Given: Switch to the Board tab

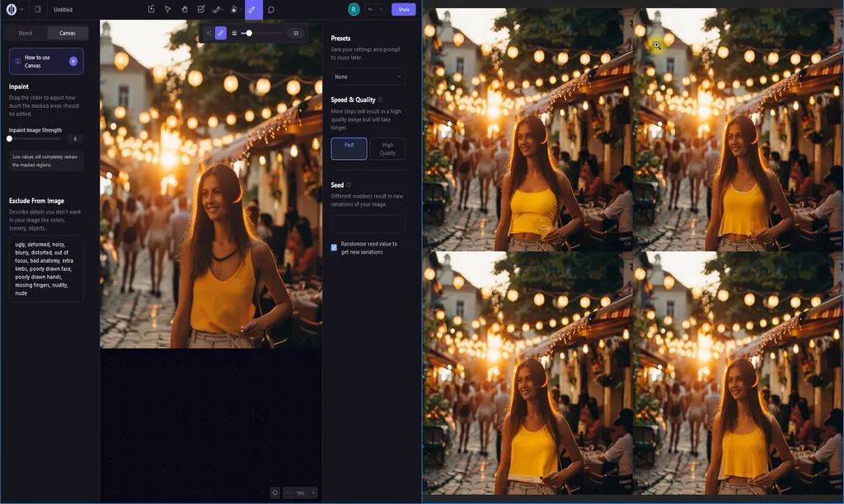Looking at the screenshot, I should click(x=26, y=33).
